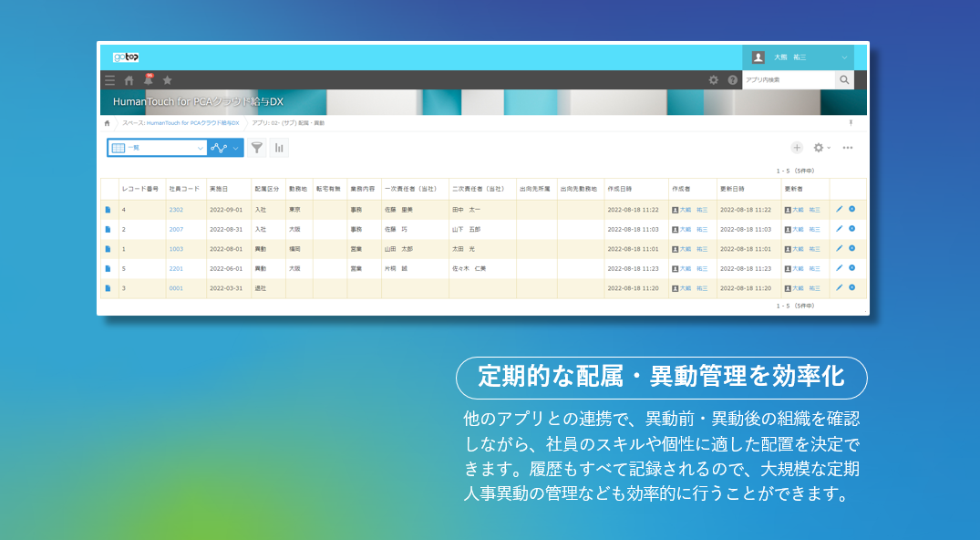
Task: Open the bar chart aggregate button
Action: (x=279, y=148)
